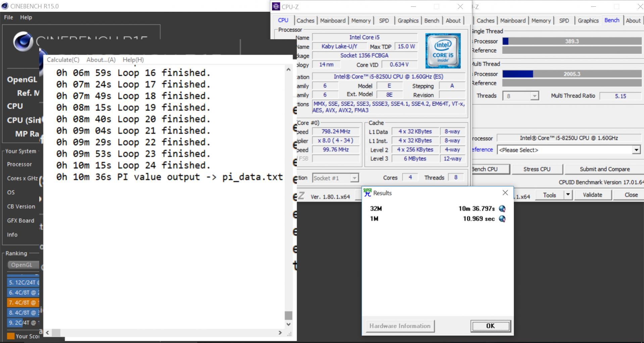Click the Stress CPU button
Screen dimensions: 644x343
pyautogui.click(x=537, y=169)
